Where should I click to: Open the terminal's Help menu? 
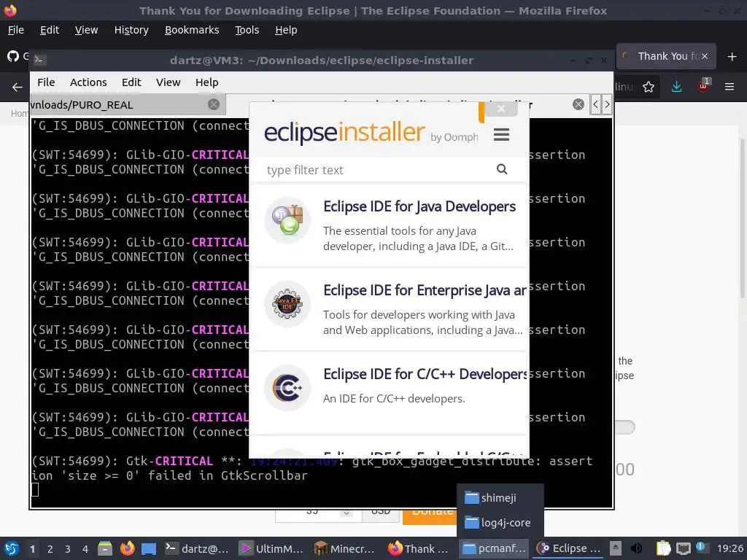click(x=206, y=82)
